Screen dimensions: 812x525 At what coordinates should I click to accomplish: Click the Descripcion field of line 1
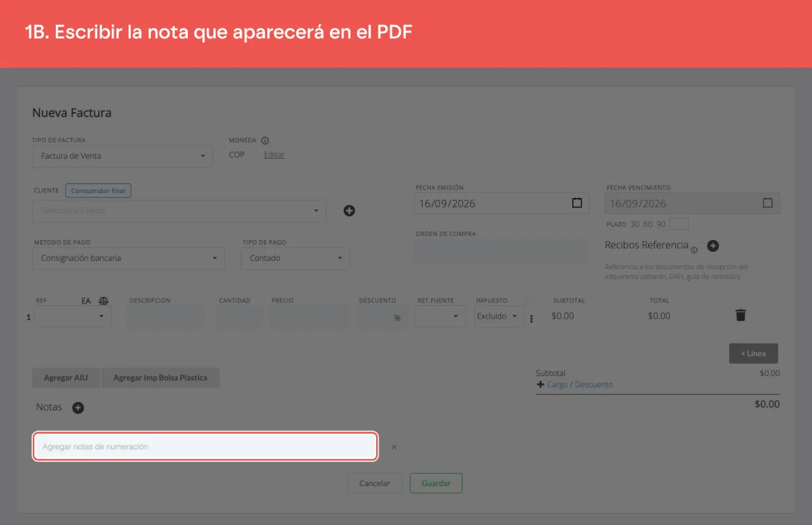[166, 317]
